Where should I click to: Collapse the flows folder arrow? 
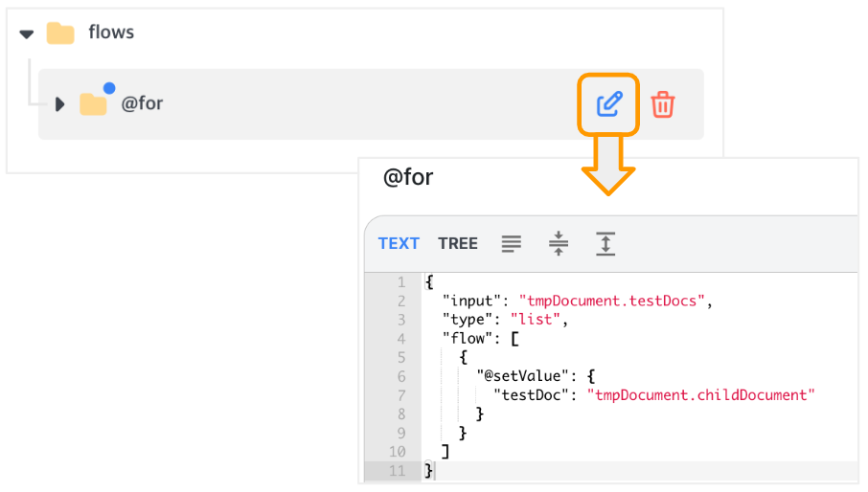pyautogui.click(x=27, y=34)
